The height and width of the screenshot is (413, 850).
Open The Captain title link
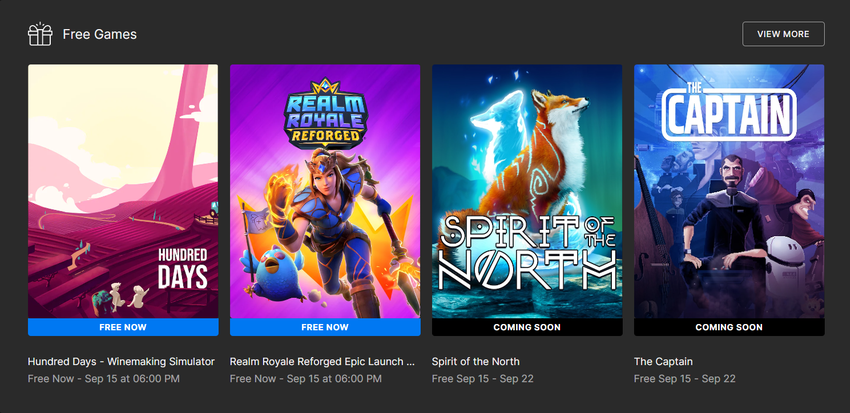click(664, 362)
